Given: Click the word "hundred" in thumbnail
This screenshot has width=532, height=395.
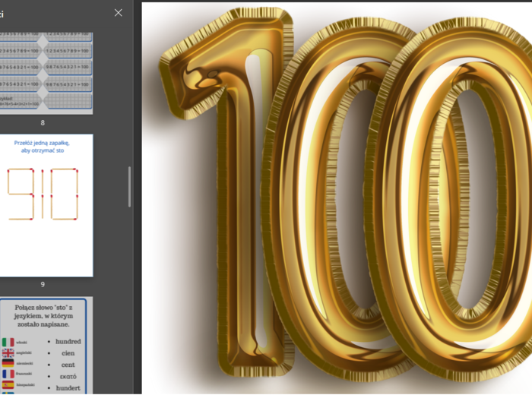Looking at the screenshot, I should click(x=68, y=342).
